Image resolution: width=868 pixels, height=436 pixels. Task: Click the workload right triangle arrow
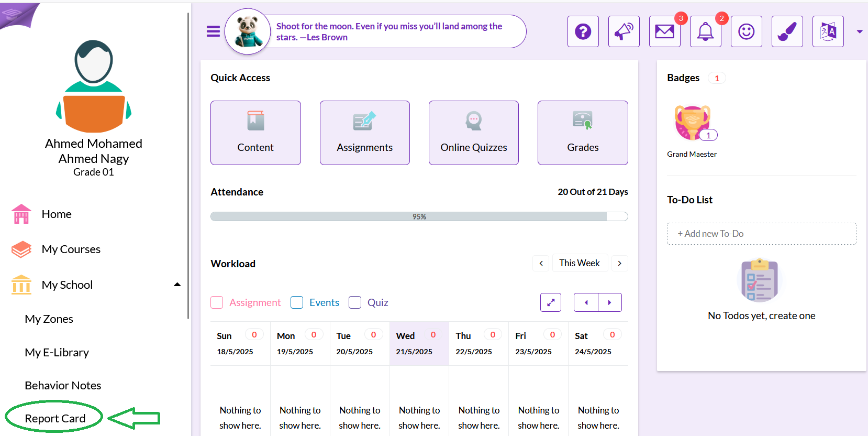pos(610,302)
